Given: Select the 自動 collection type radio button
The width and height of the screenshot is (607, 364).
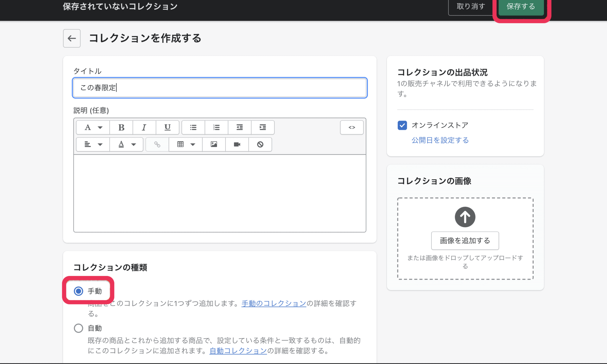Looking at the screenshot, I should [78, 328].
